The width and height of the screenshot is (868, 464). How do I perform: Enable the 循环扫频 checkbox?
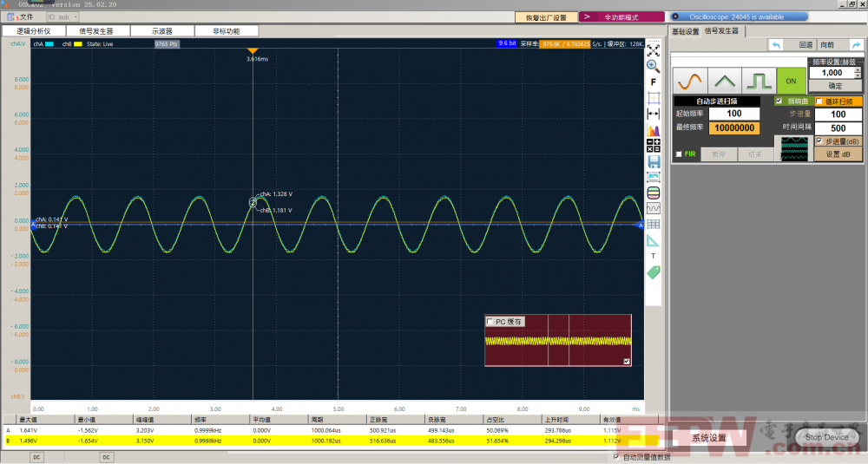pyautogui.click(x=819, y=101)
